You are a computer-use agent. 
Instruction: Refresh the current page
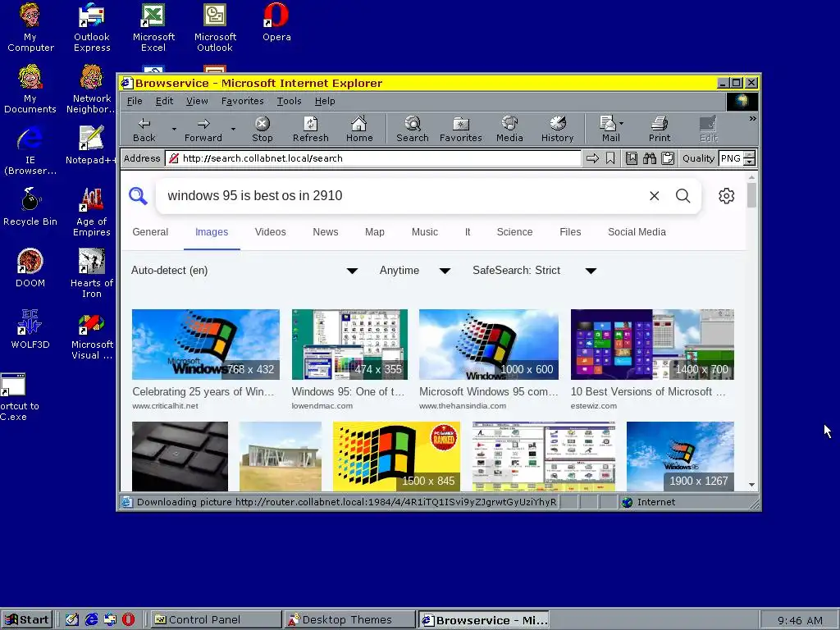(310, 130)
